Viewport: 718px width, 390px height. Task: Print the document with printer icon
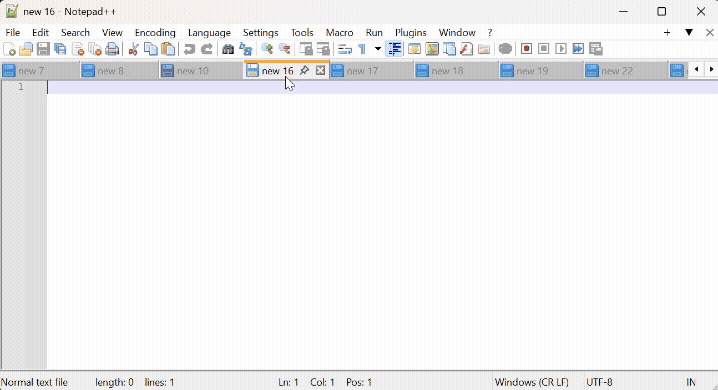pyautogui.click(x=112, y=49)
